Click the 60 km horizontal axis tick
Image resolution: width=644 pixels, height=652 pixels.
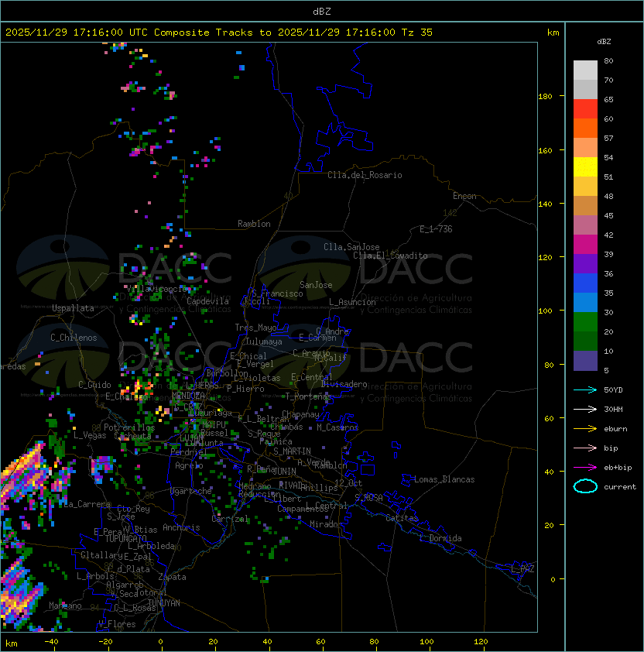(x=320, y=641)
